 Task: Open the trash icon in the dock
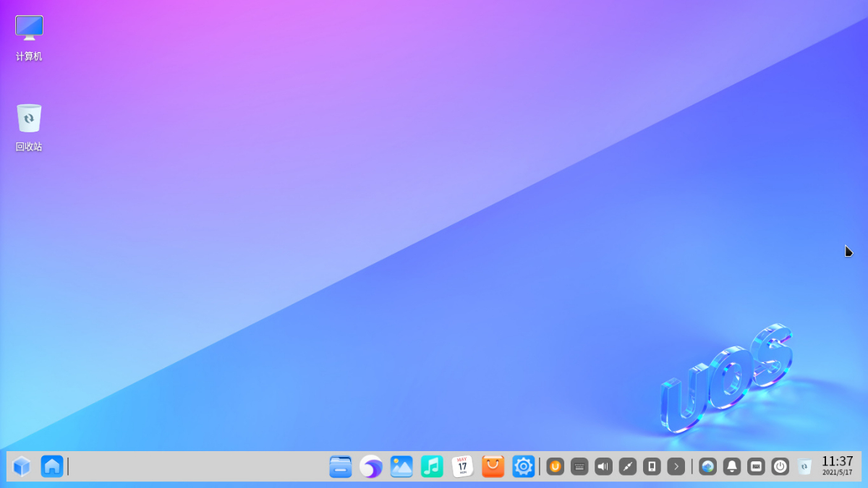(x=804, y=466)
